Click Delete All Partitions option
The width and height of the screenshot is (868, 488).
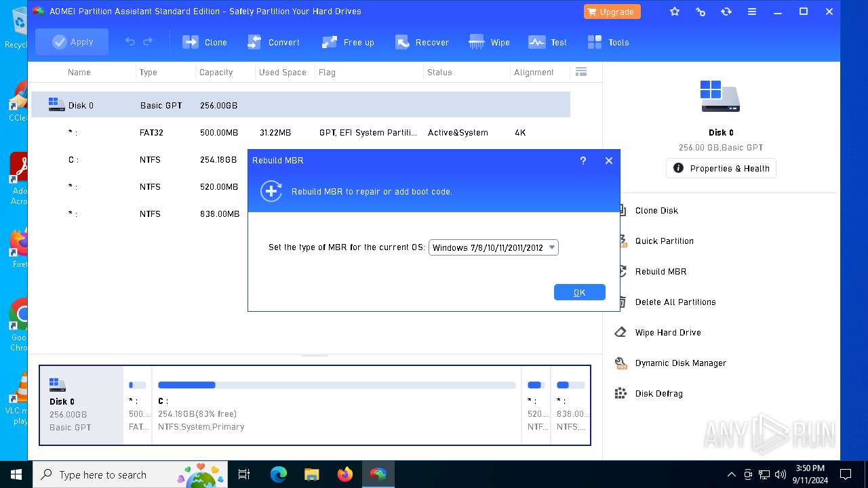click(x=675, y=302)
